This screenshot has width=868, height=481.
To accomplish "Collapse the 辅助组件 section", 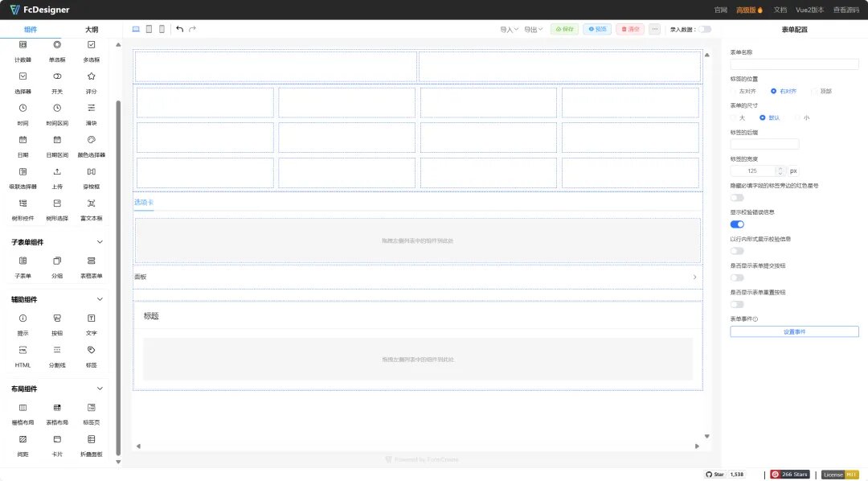I will tap(100, 299).
